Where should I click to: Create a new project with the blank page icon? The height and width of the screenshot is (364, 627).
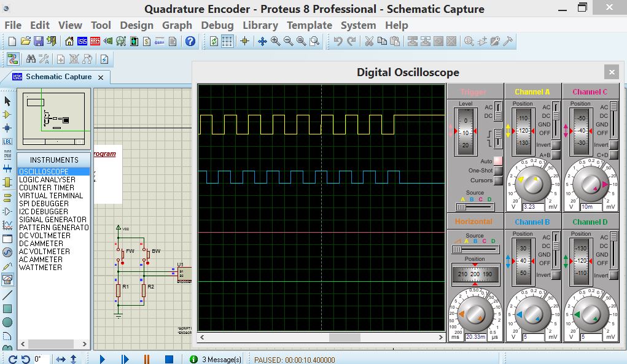pyautogui.click(x=12, y=41)
